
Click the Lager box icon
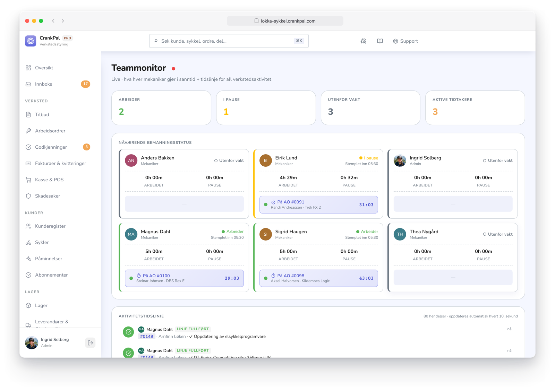coord(28,306)
